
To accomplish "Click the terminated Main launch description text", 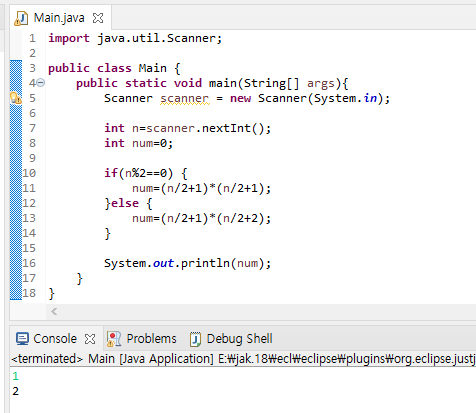I will tap(243, 359).
